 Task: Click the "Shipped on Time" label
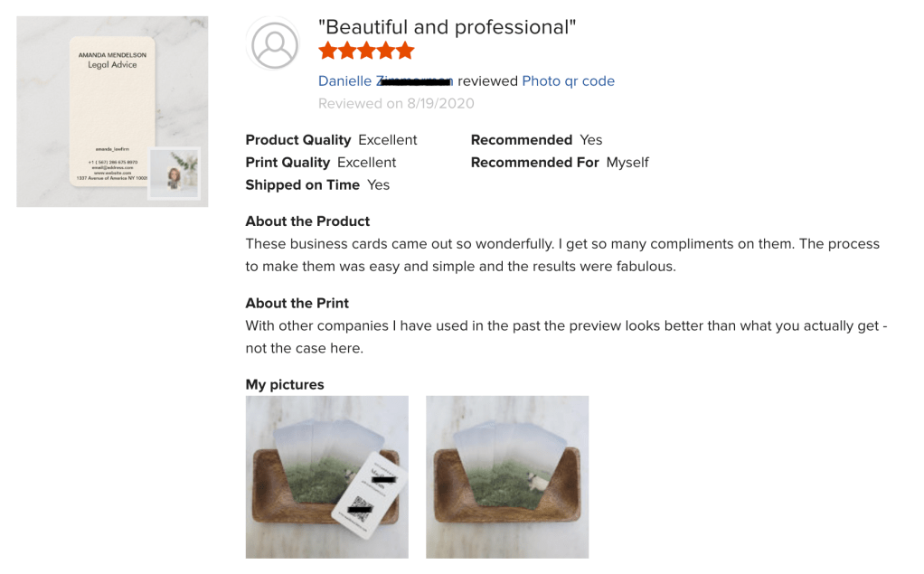coord(302,185)
